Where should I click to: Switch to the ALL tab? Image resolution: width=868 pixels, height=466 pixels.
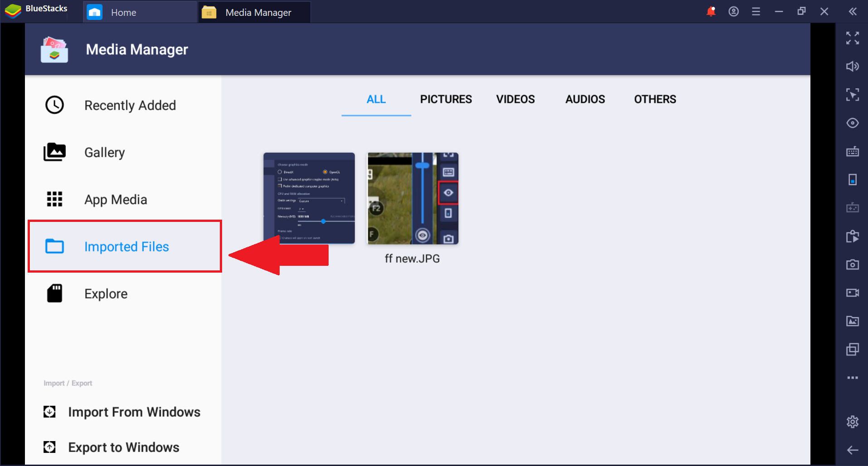[x=376, y=99]
